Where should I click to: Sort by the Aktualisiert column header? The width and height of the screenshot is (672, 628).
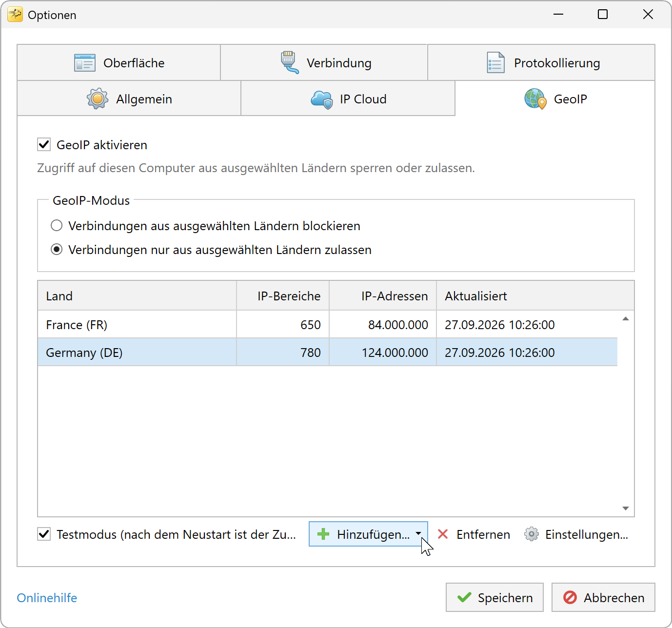point(535,296)
